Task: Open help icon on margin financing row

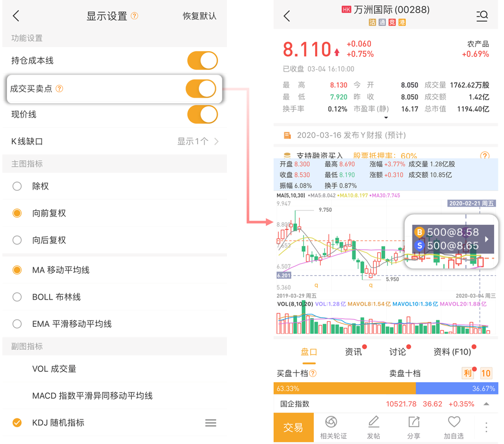Action: [485, 156]
